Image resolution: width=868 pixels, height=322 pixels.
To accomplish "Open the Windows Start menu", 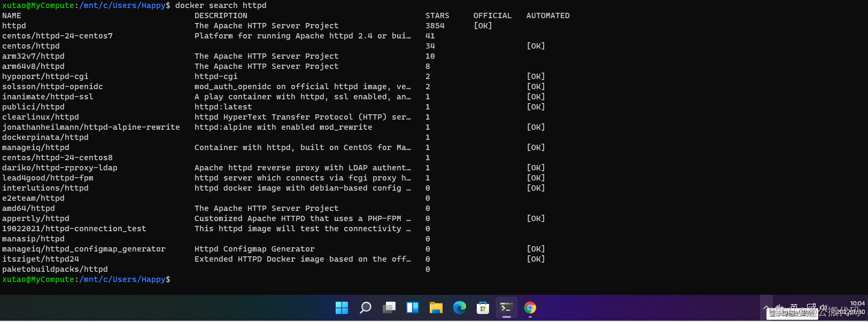I will 342,308.
